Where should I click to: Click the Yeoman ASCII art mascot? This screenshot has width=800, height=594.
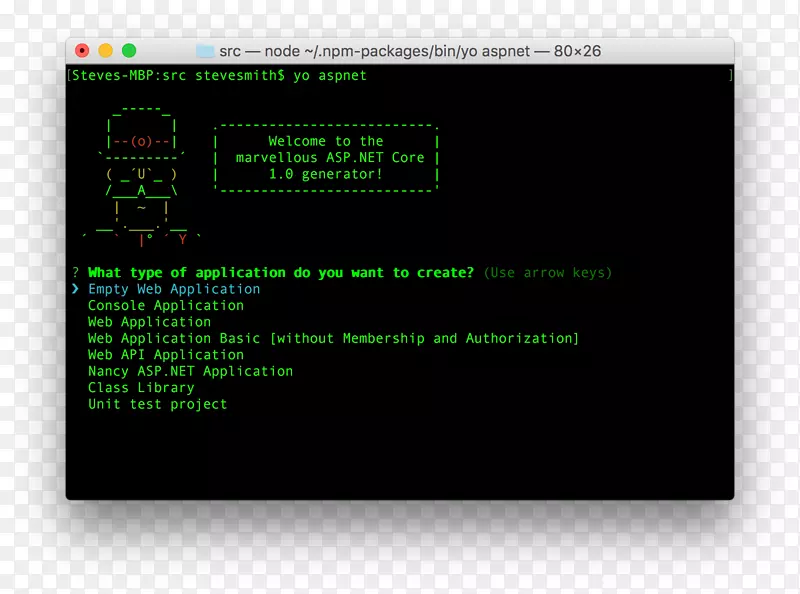[142, 177]
